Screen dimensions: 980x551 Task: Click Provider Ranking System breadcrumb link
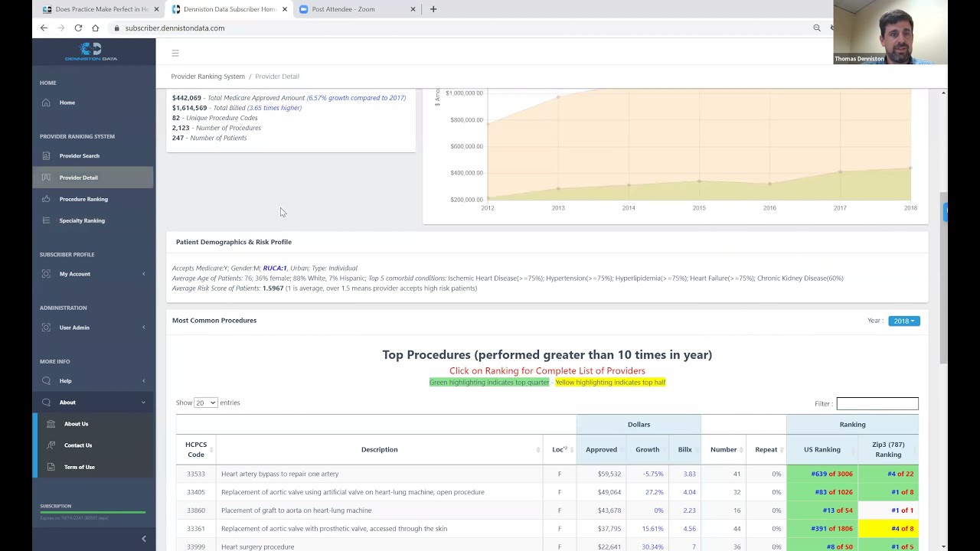pyautogui.click(x=207, y=77)
